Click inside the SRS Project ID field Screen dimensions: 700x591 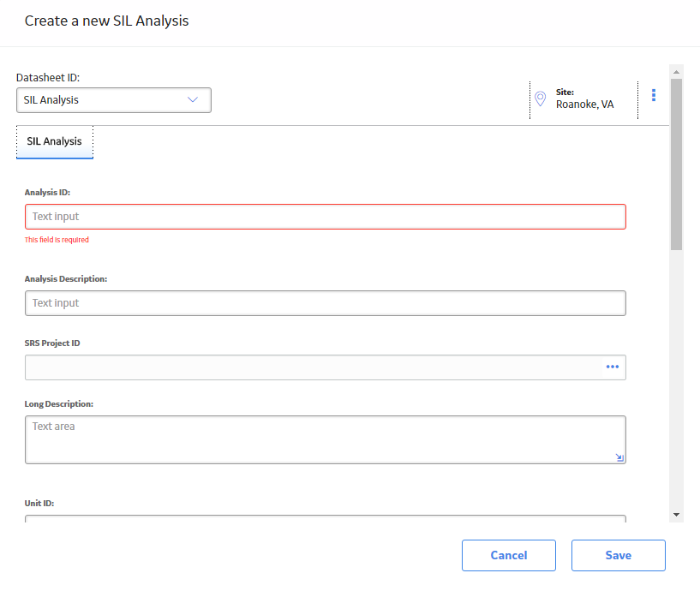313,367
